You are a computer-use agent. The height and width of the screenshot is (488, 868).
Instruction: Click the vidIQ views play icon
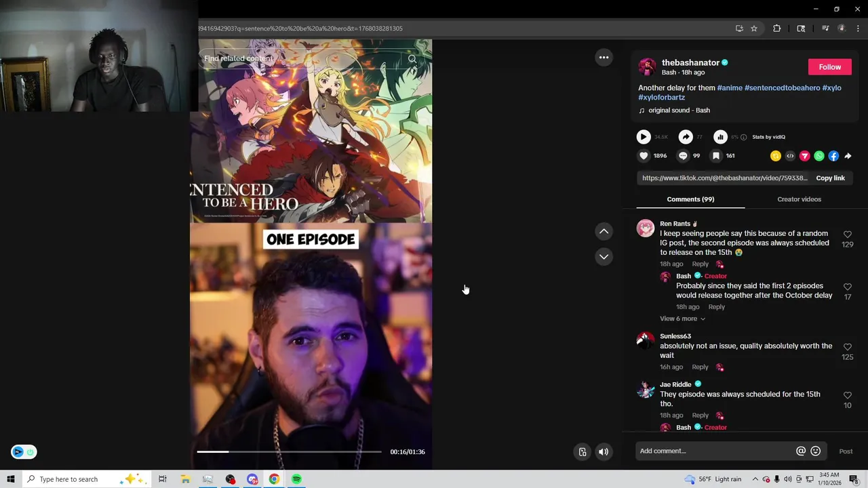(x=643, y=137)
